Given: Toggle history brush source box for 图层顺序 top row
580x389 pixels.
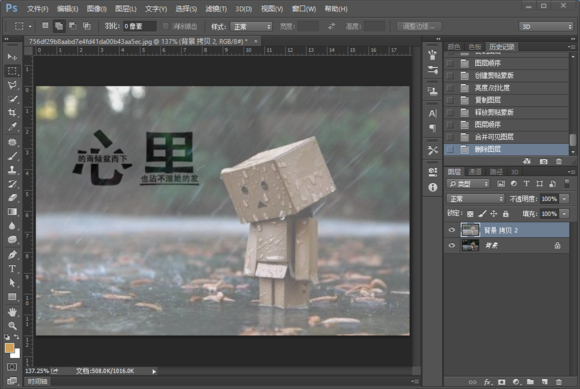Looking at the screenshot, I should [x=450, y=63].
